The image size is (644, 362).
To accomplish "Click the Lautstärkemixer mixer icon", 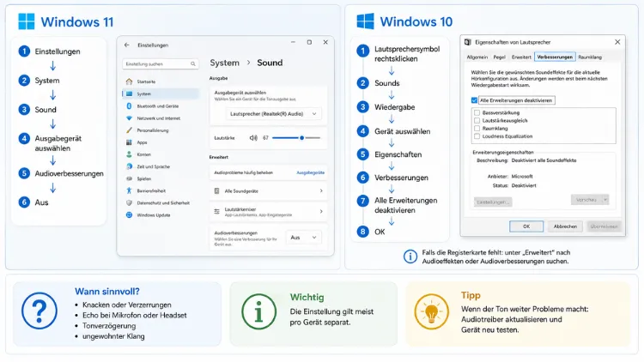I will (217, 211).
